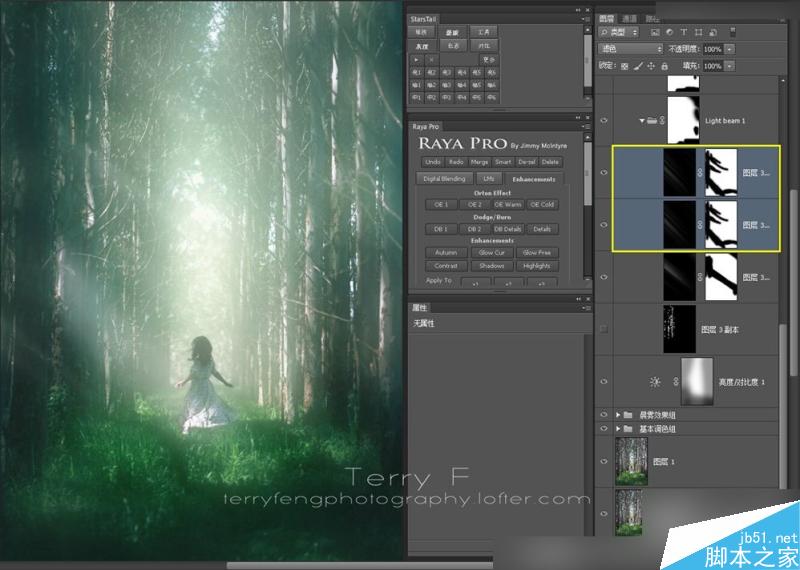Screen dimensions: 800x570
Task: Apply the OE Warm Orton effect
Action: pos(508,205)
